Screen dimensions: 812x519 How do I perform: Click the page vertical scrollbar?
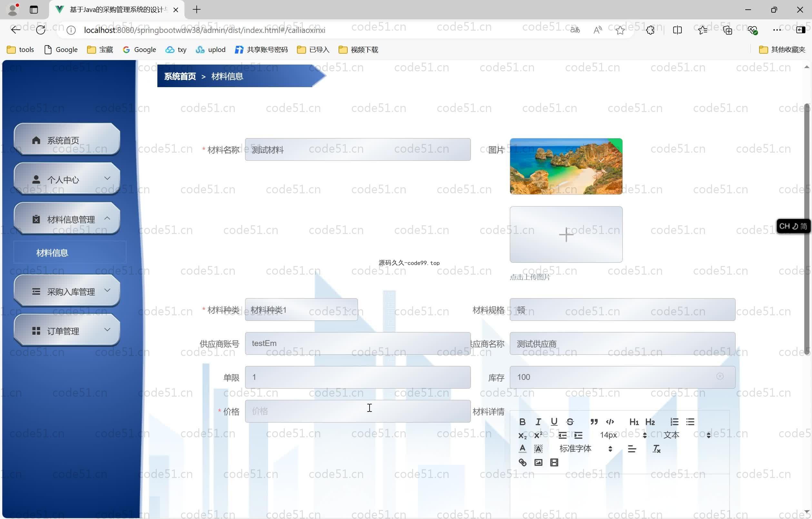pos(807,229)
